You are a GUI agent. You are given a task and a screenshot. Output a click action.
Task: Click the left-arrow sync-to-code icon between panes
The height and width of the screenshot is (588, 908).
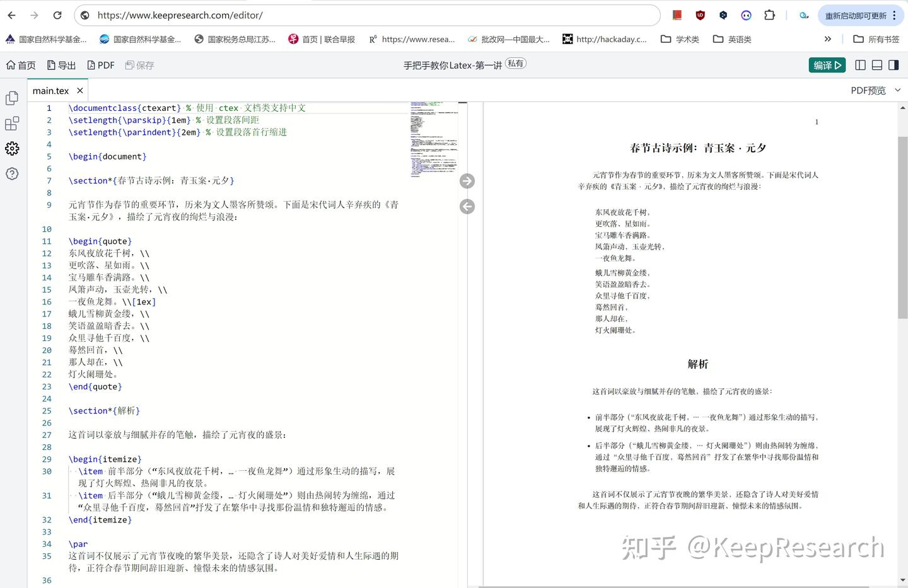[x=467, y=206]
